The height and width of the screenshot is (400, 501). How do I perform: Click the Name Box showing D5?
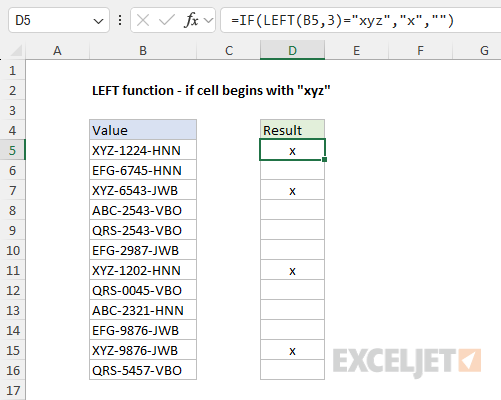coord(59,20)
